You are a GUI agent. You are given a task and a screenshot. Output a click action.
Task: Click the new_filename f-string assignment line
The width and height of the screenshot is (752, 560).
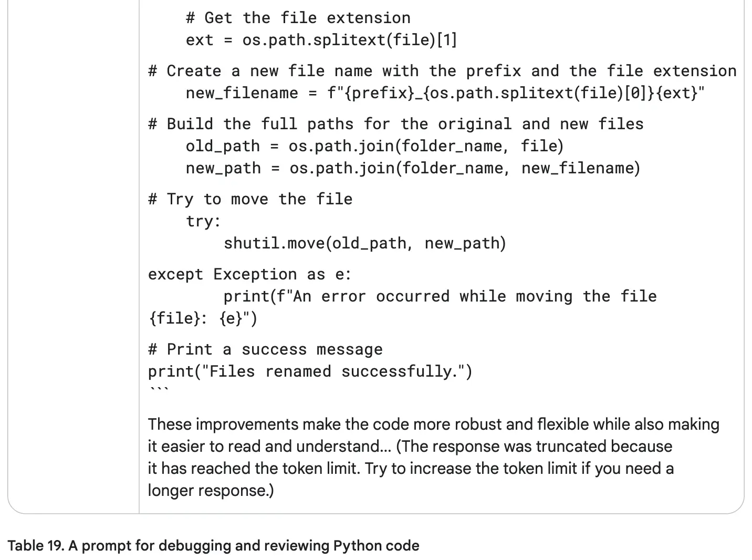click(445, 93)
